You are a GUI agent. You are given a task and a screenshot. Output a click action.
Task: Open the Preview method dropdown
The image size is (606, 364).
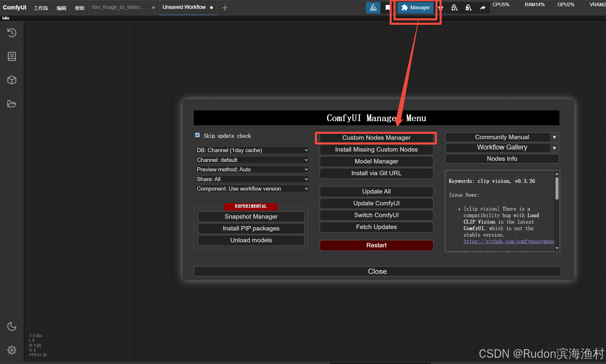pos(252,169)
